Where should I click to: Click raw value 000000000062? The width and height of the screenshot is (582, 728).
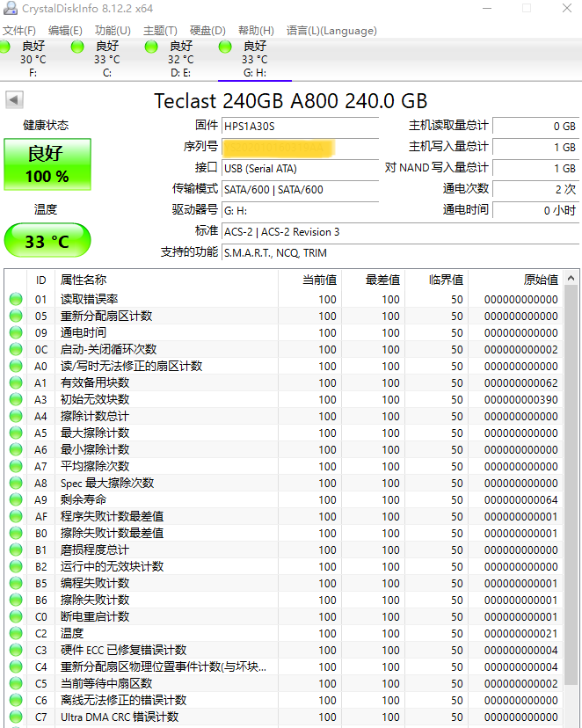click(x=520, y=383)
